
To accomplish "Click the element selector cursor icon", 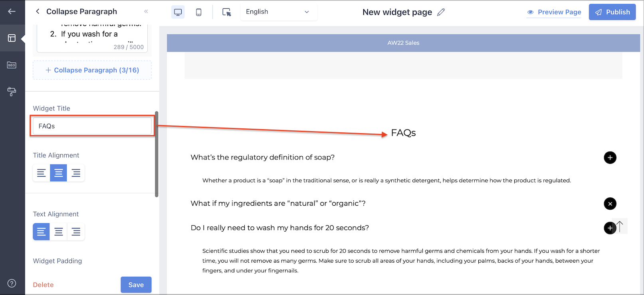I will 226,12.
